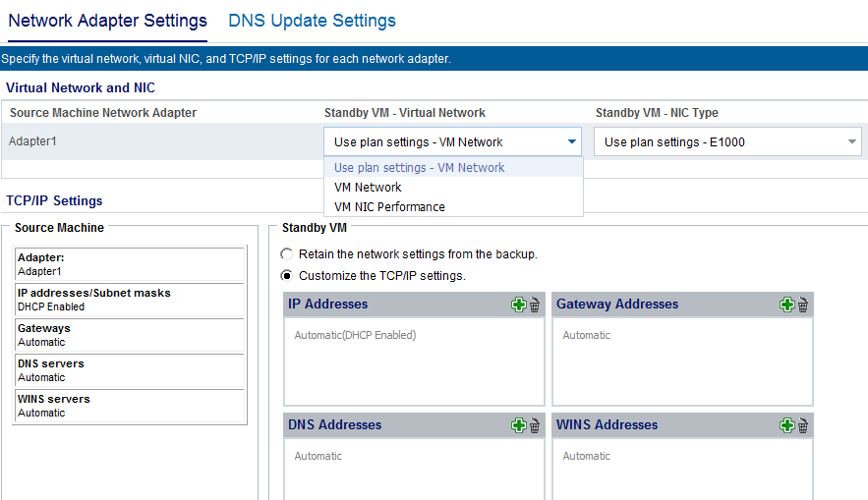Viewport: 868px width, 500px height.
Task: Choose VM NIC Performance from the list
Action: [389, 206]
